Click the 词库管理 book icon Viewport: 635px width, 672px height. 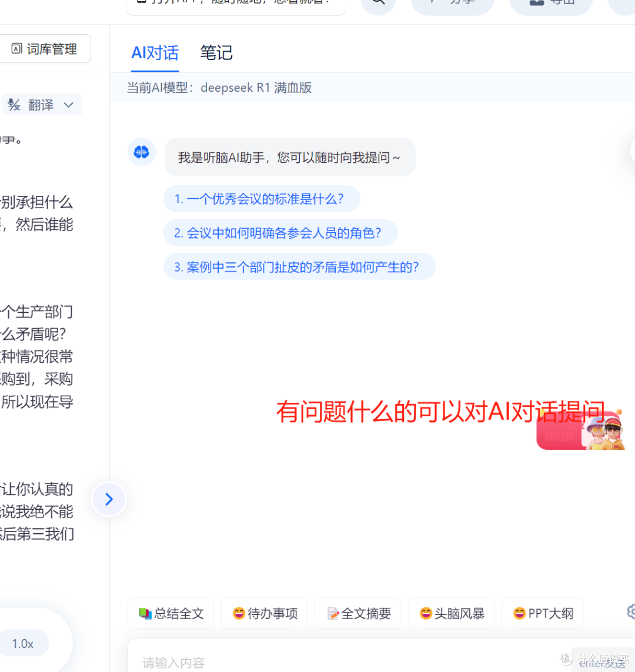[16, 48]
